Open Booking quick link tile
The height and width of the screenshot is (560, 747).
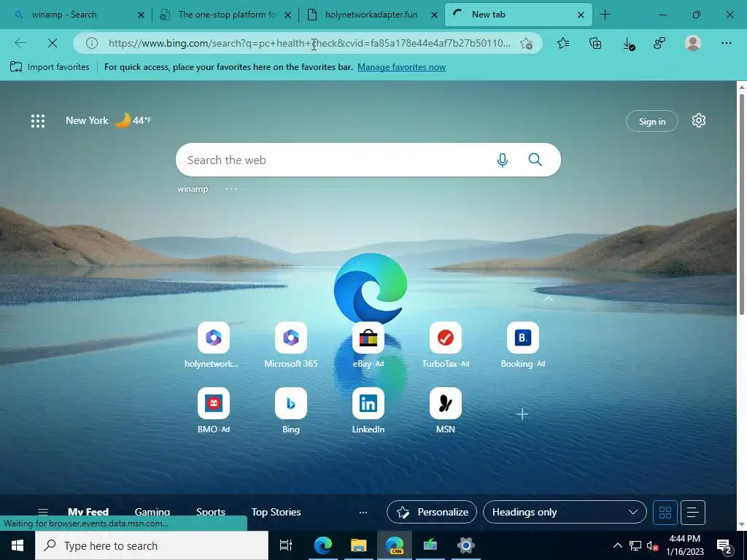pos(522,345)
